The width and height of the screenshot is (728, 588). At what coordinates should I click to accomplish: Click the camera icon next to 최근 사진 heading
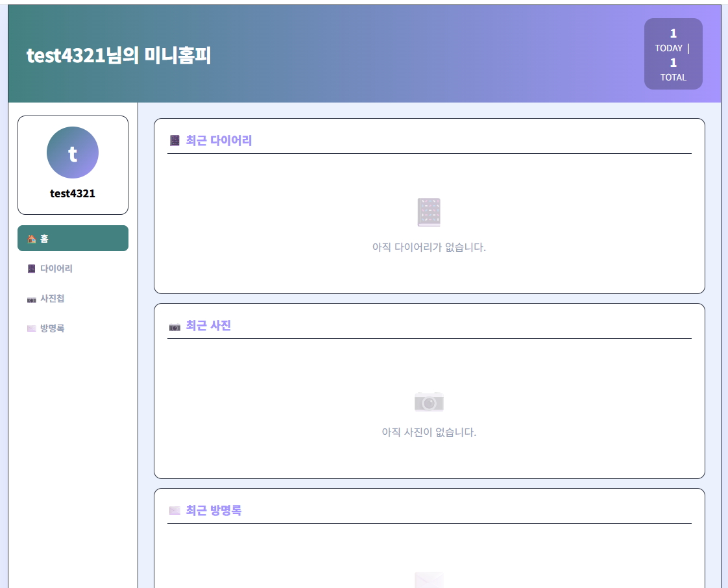175,326
